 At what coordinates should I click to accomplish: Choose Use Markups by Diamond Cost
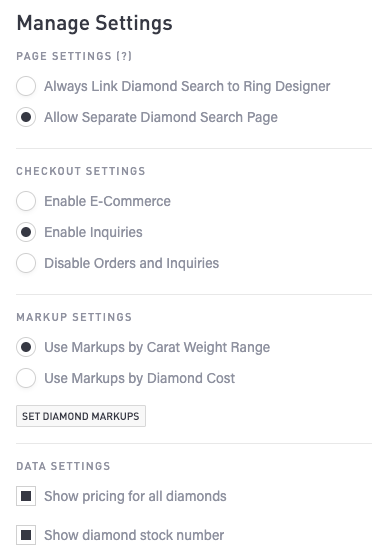[26, 378]
